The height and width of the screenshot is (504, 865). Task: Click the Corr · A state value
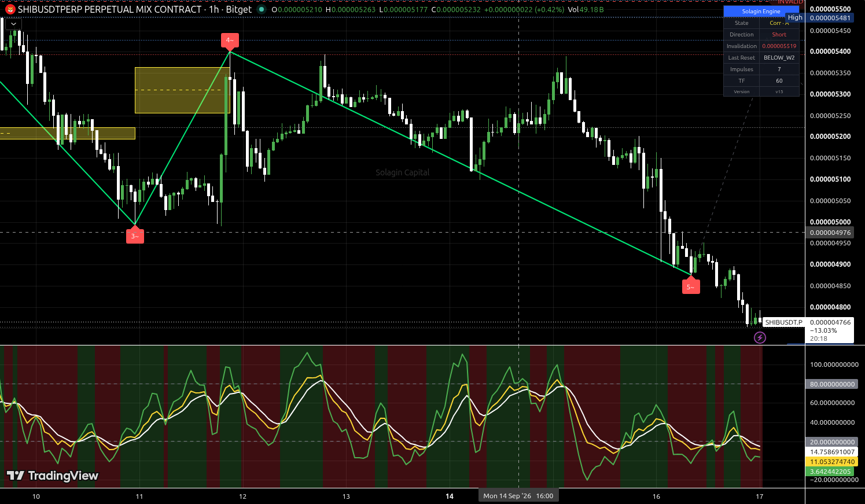tap(779, 23)
